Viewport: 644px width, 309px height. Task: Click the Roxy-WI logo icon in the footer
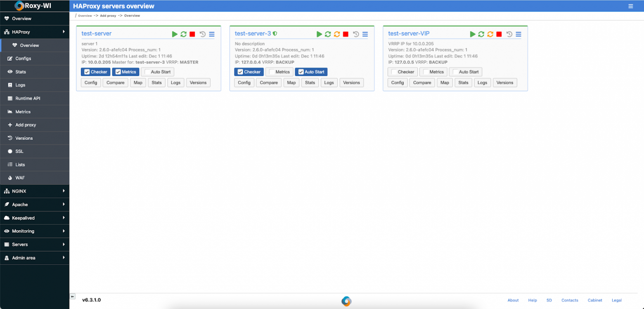click(x=346, y=301)
